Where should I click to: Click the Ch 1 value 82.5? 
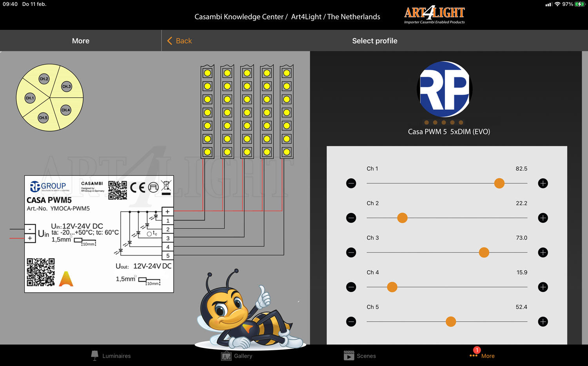(x=521, y=169)
